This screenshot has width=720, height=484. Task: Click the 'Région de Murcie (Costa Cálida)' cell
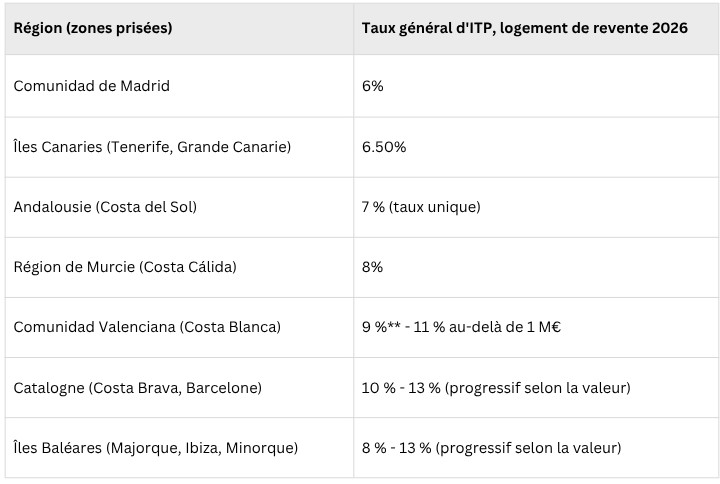pyautogui.click(x=179, y=267)
